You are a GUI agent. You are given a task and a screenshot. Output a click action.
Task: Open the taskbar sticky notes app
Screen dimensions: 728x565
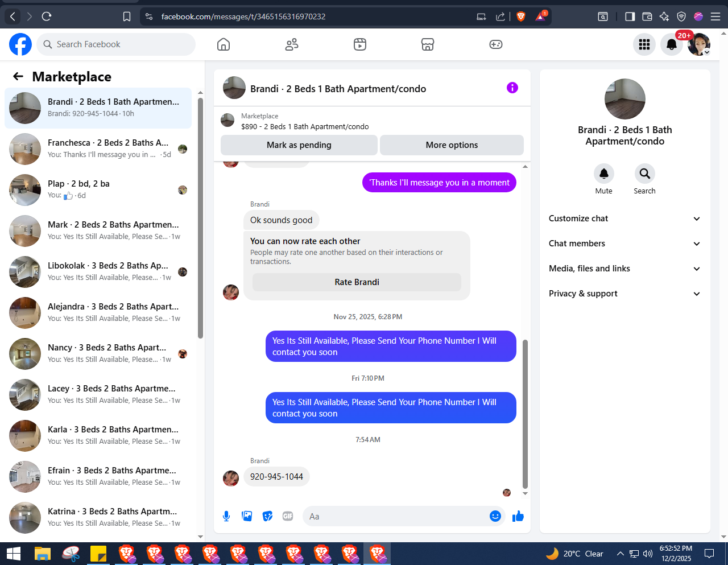point(98,554)
